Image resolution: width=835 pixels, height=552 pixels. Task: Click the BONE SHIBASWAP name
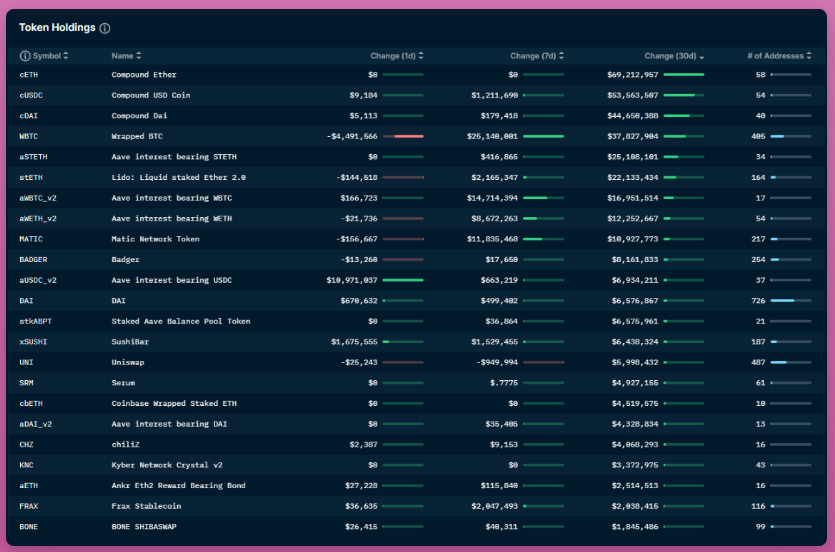point(144,527)
